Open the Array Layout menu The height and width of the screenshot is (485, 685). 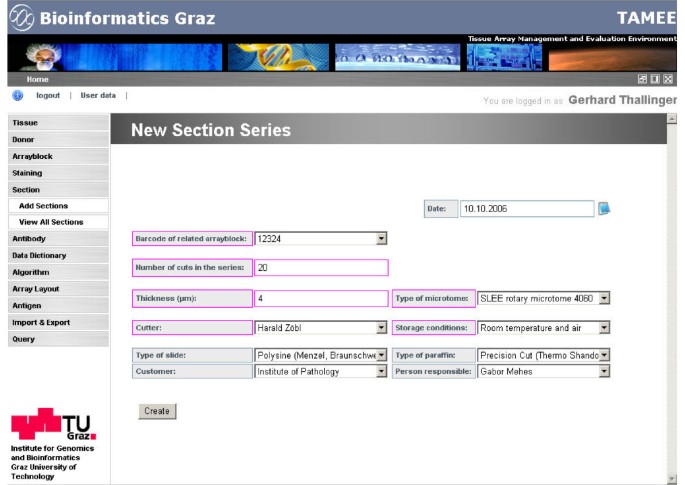click(58, 289)
